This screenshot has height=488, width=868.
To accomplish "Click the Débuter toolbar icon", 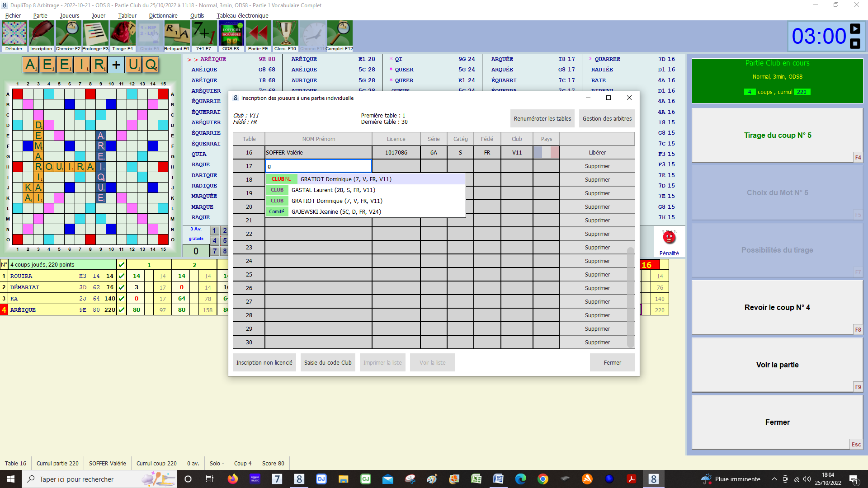I will (14, 34).
